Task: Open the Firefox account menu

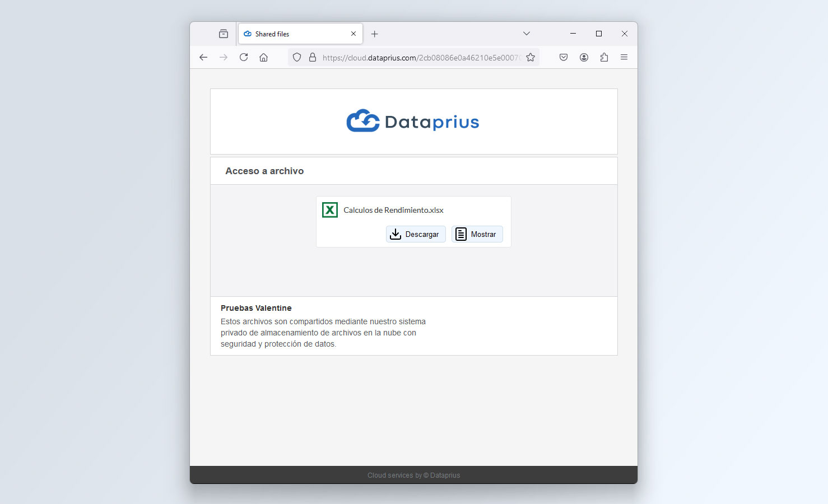Action: click(584, 57)
